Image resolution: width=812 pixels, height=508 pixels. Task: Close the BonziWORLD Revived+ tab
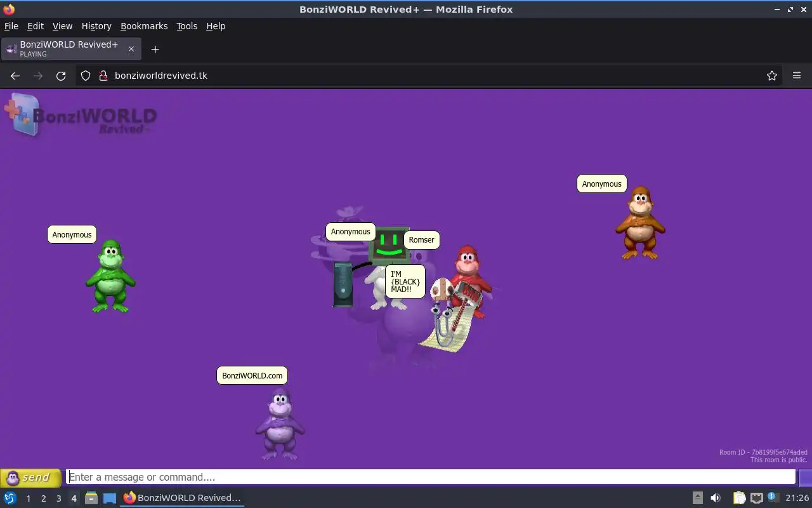pyautogui.click(x=131, y=49)
